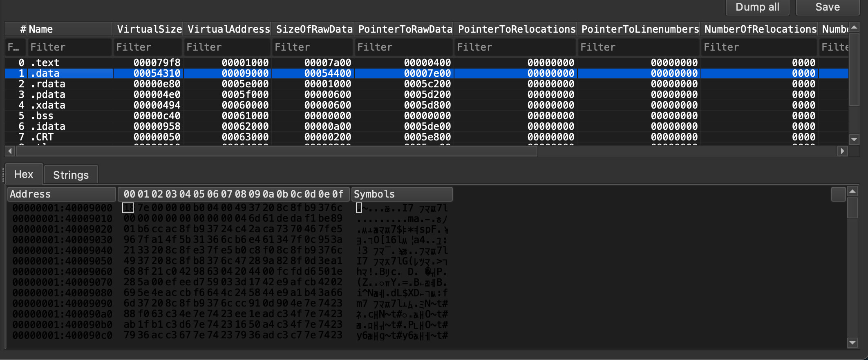Viewport: 868px width, 360px height.
Task: Click the PointerToRawData column header
Action: (x=404, y=29)
